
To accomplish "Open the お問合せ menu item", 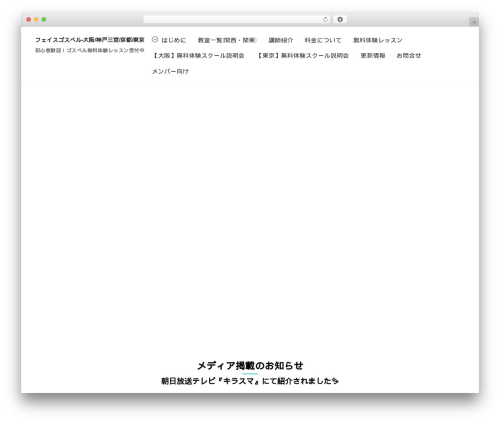I will click(409, 56).
